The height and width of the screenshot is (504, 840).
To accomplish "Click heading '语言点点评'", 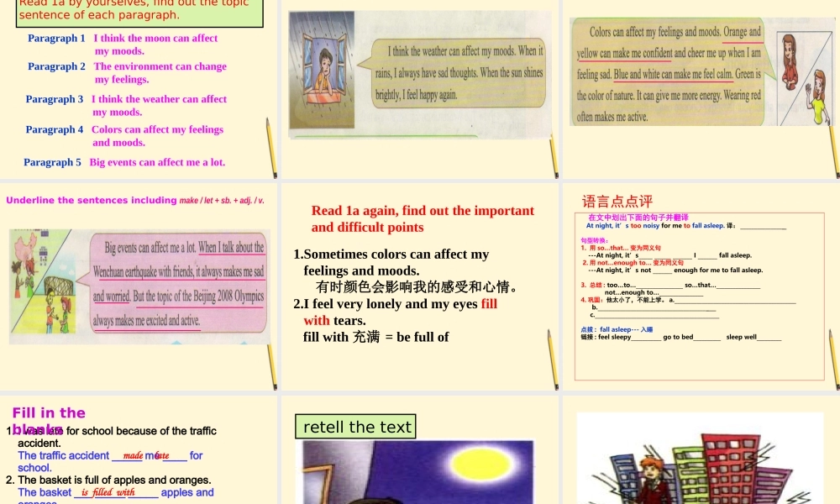I will tap(617, 202).
